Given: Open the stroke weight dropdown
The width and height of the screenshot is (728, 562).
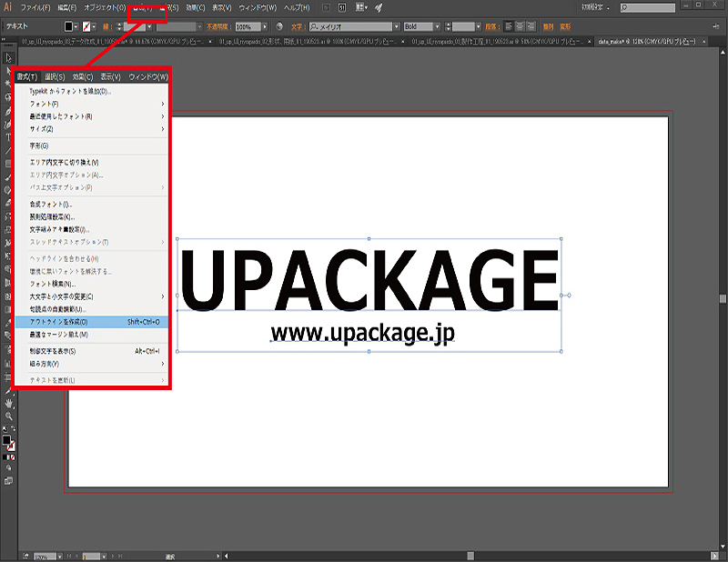Looking at the screenshot, I should pyautogui.click(x=149, y=26).
